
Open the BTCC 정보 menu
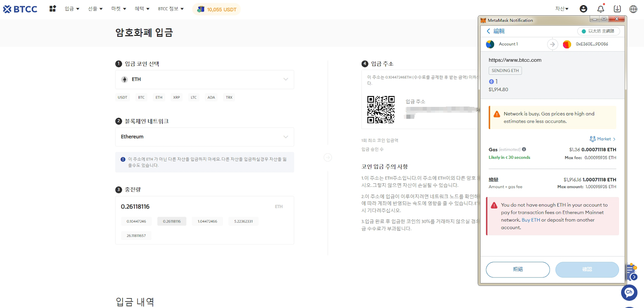[171, 9]
